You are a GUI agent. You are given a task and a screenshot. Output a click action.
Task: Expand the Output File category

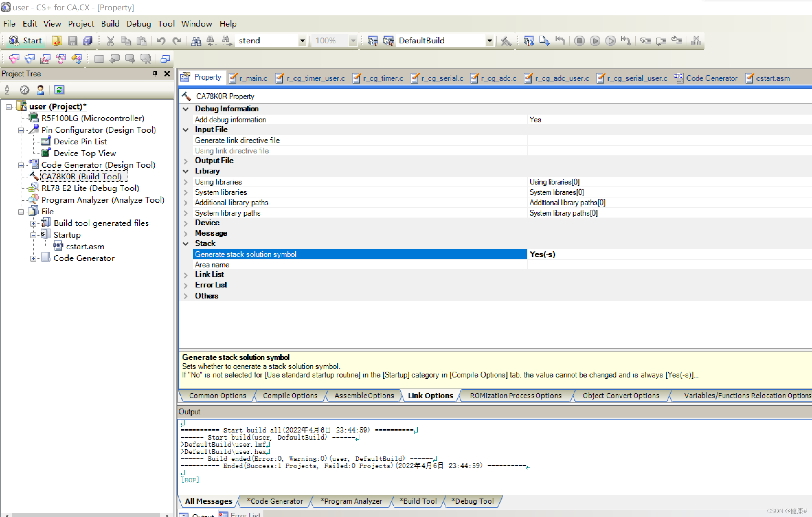186,161
